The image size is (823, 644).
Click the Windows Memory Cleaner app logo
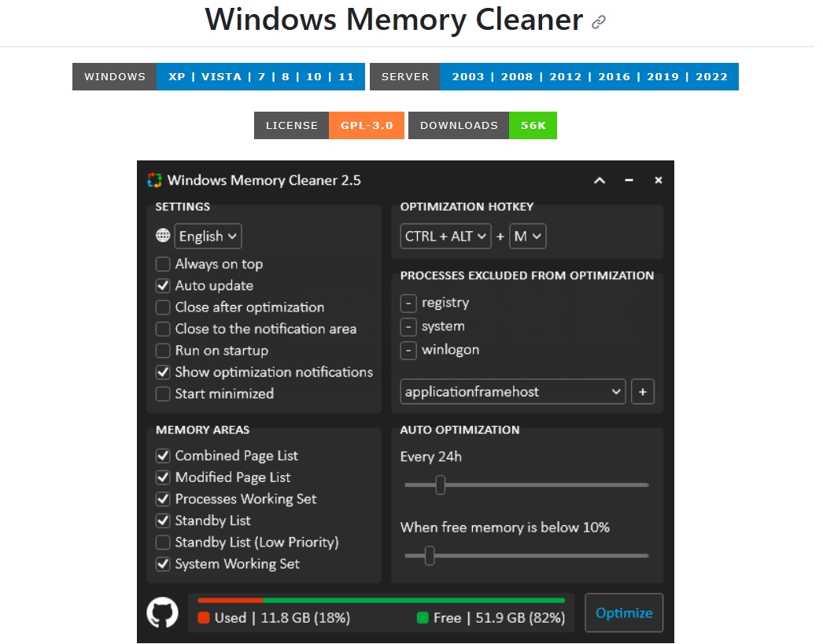[x=154, y=180]
